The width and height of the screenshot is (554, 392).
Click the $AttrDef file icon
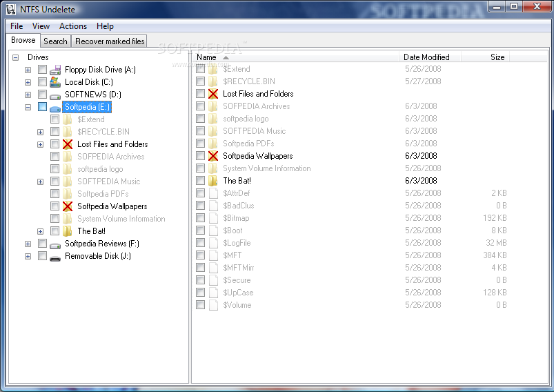[x=213, y=193]
